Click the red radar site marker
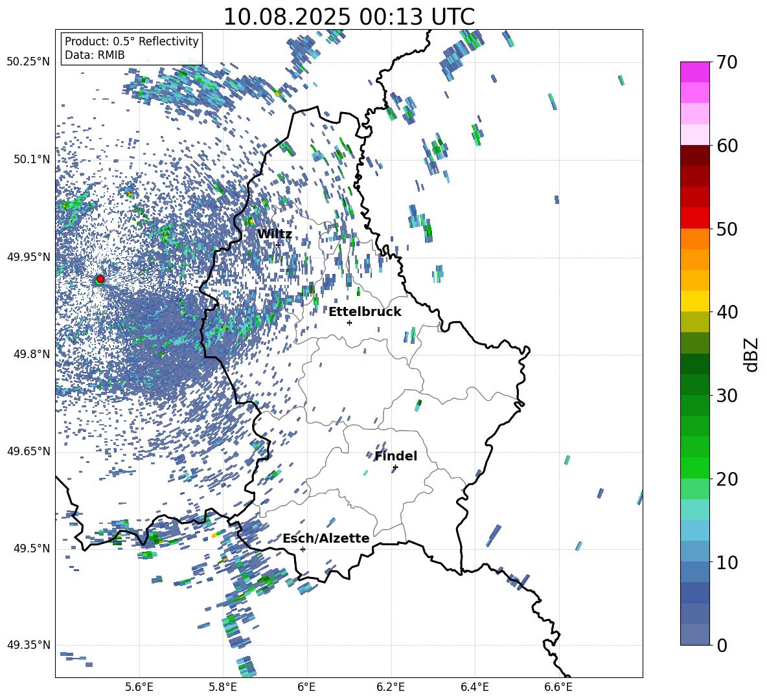This screenshot has width=767, height=700. click(x=100, y=278)
